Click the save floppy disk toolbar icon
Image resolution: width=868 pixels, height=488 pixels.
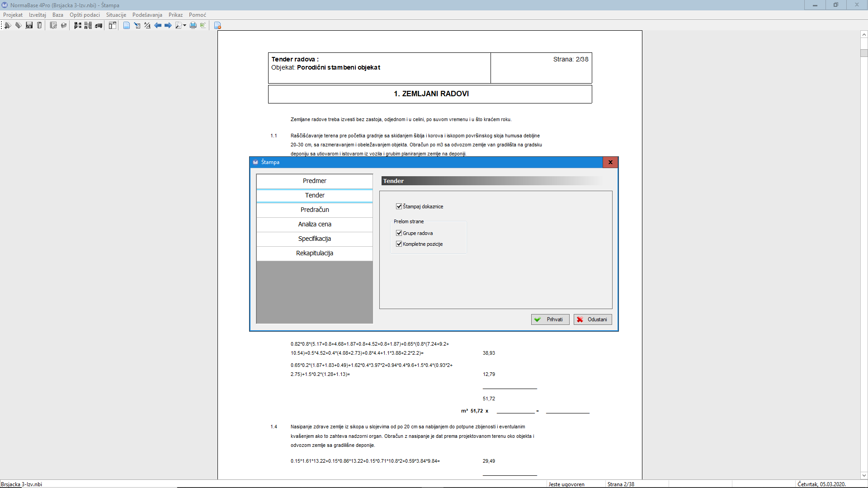click(x=29, y=25)
